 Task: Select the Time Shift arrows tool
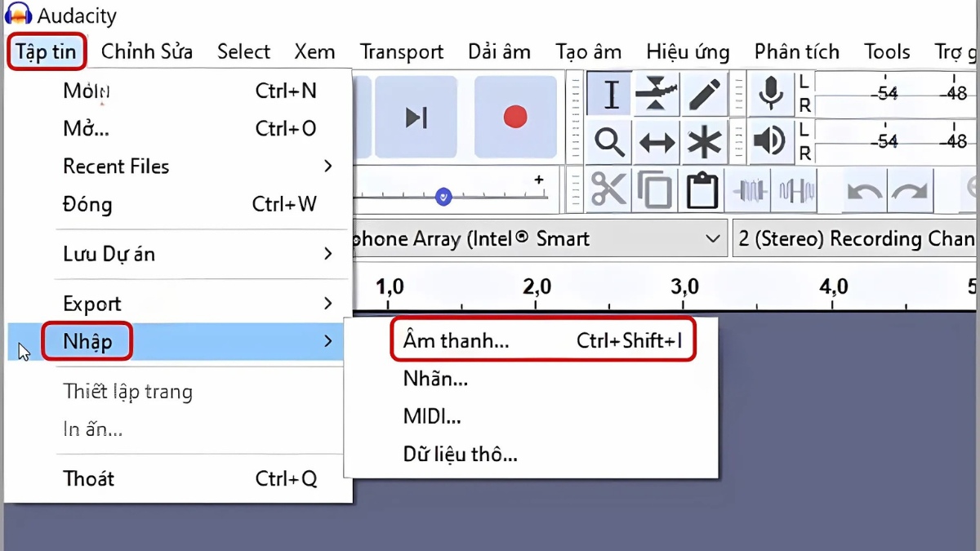click(x=657, y=142)
